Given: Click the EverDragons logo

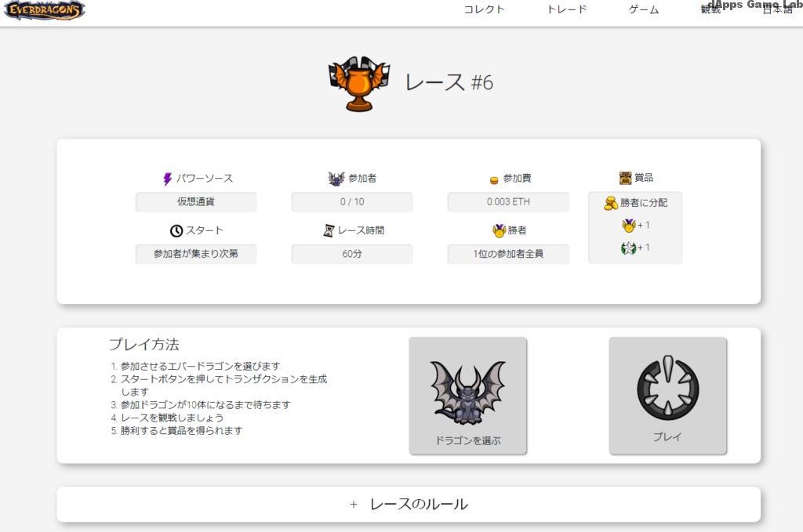Looking at the screenshot, I should coord(43,10).
